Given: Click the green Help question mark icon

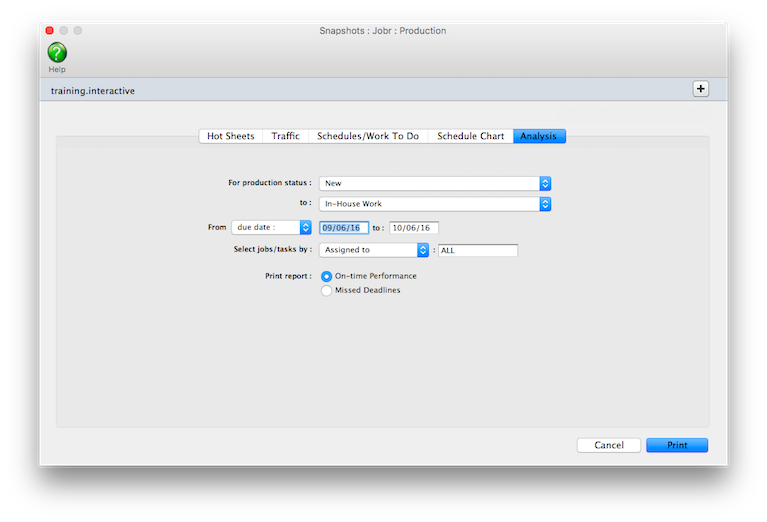Looking at the screenshot, I should tap(57, 53).
